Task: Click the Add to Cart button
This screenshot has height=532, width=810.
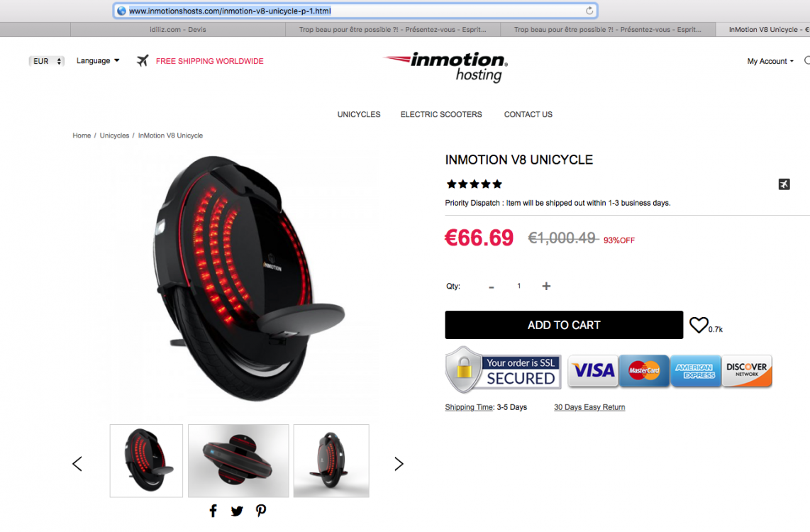Action: pos(564,325)
